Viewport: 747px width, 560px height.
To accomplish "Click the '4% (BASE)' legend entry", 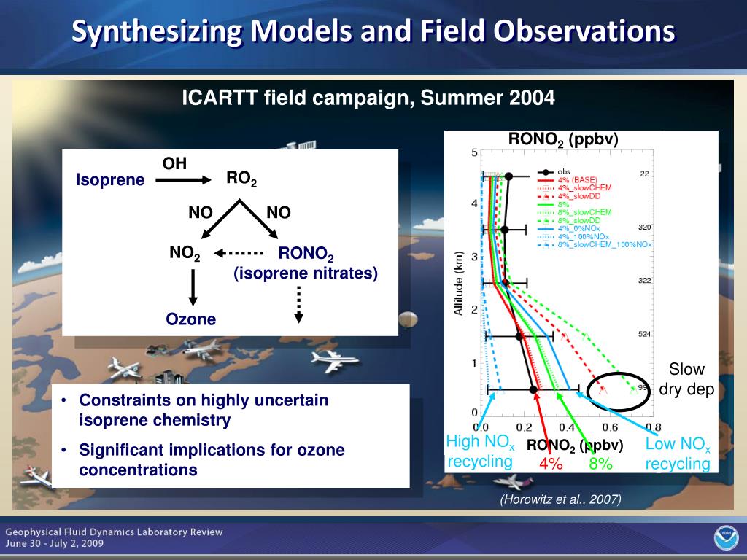I will [567, 180].
